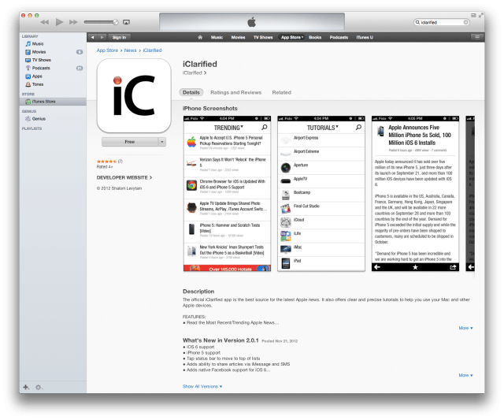This screenshot has width=504, height=420.
Task: Click the star rating under Free button
Action: [x=107, y=162]
